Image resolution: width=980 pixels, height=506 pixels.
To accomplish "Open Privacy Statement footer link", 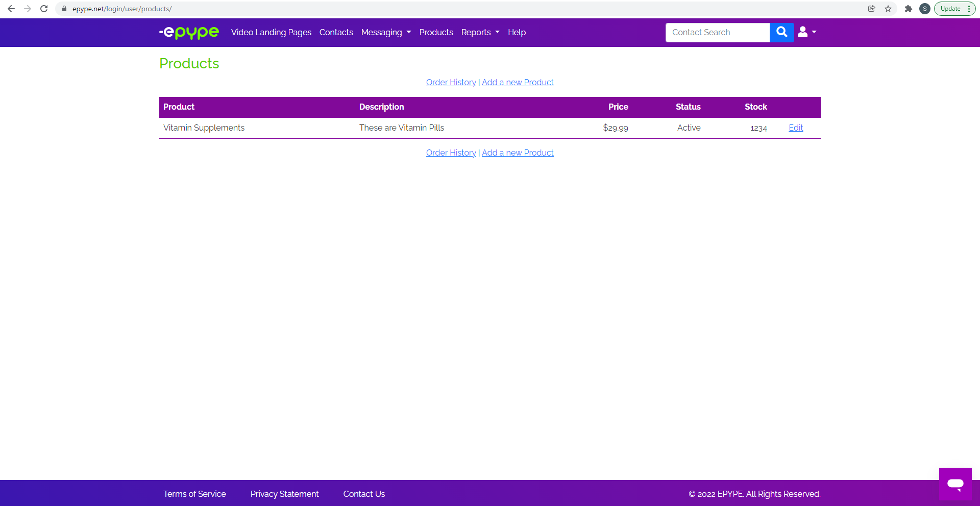I will coord(284,494).
